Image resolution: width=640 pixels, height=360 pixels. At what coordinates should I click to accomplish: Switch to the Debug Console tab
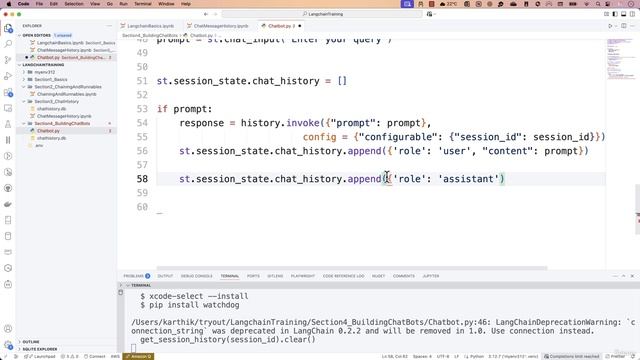196,276
